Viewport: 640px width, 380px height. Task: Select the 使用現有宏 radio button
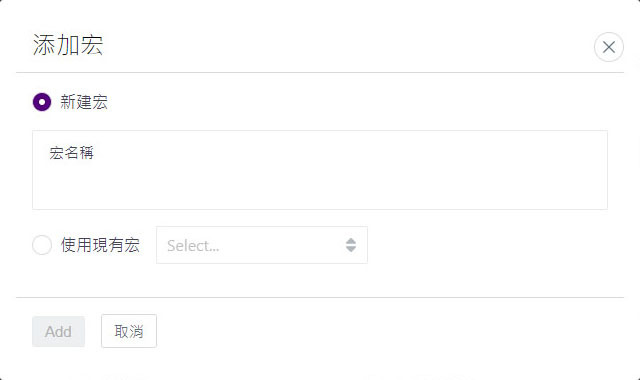42,245
